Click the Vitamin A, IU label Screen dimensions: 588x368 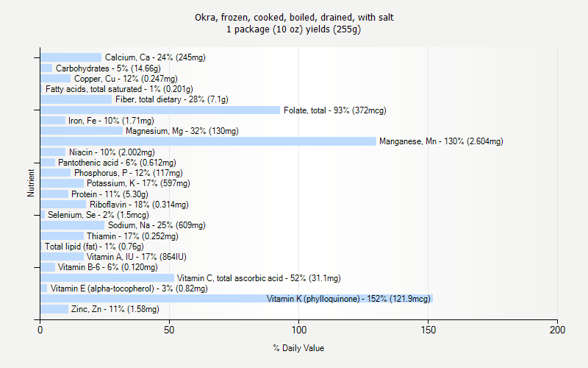(x=137, y=257)
